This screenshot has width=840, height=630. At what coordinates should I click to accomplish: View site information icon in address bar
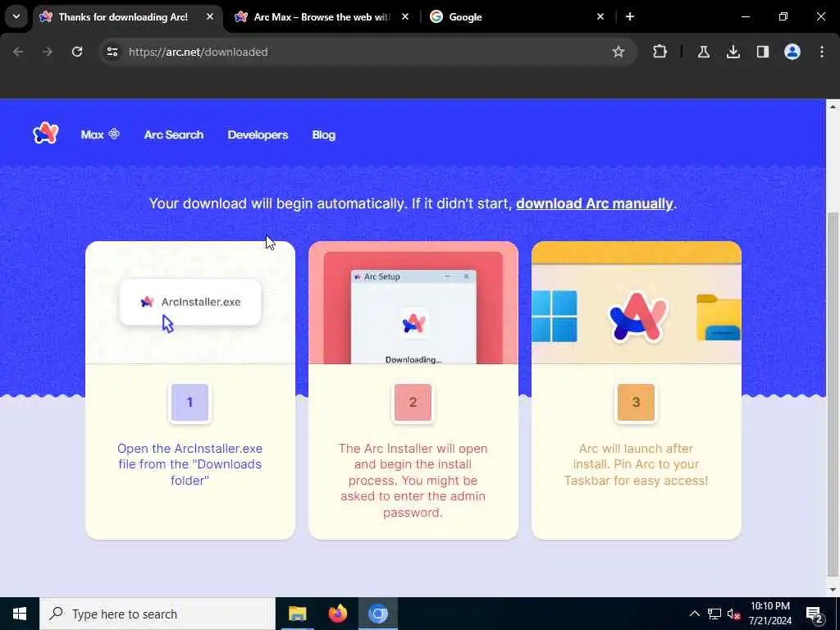112,52
